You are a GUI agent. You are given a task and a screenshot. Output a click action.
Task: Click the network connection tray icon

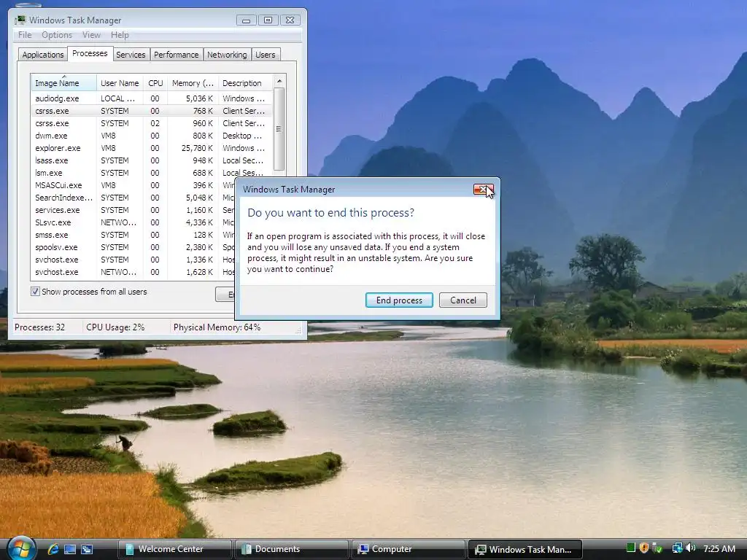click(677, 548)
